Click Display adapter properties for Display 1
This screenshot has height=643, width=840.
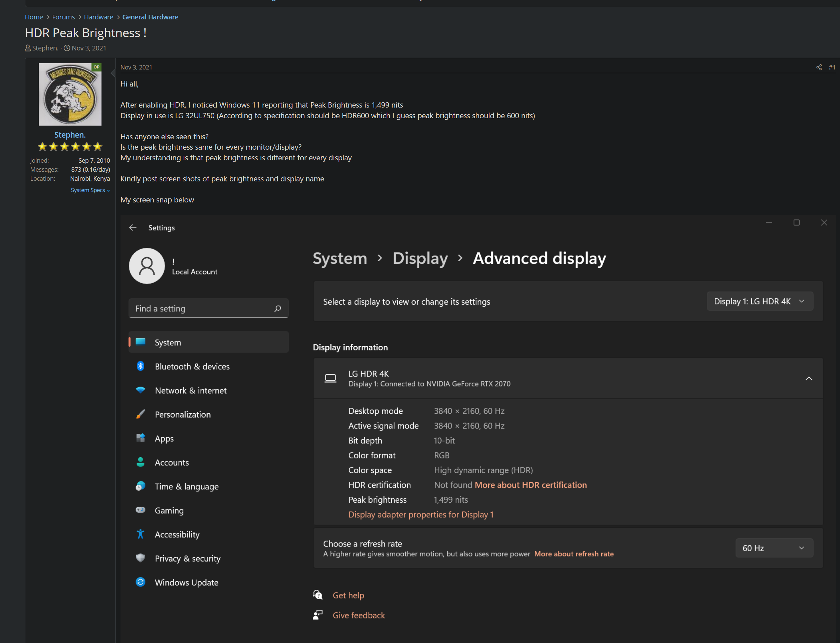(x=421, y=514)
